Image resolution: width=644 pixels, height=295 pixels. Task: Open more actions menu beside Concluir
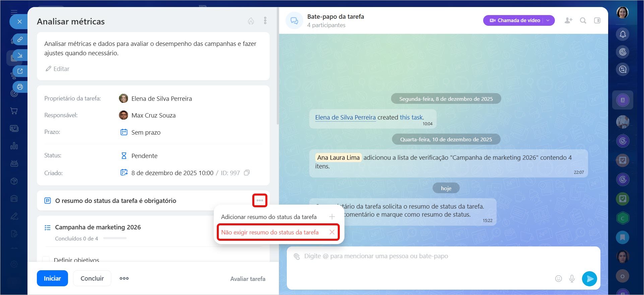[124, 278]
